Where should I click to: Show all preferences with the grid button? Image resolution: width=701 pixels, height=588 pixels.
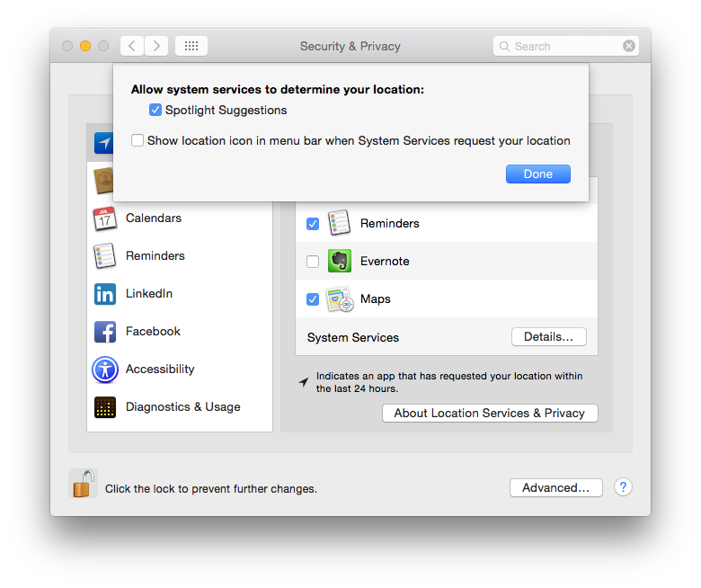[191, 46]
